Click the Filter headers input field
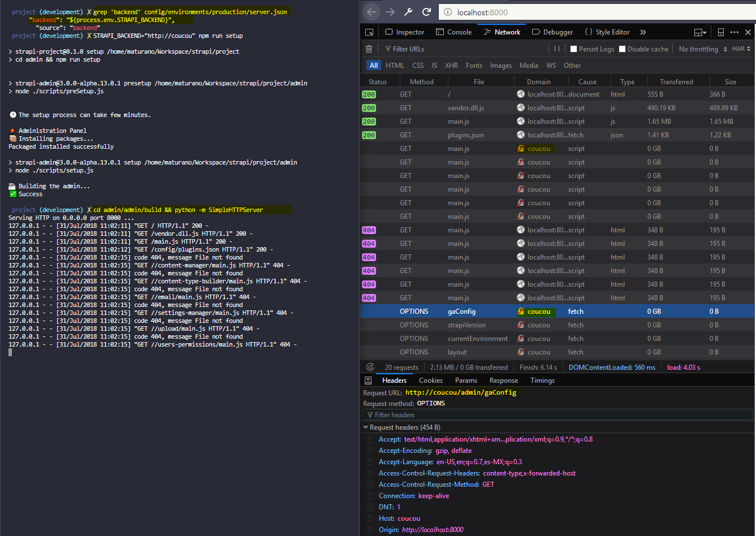This screenshot has height=536, width=756. tap(558, 415)
